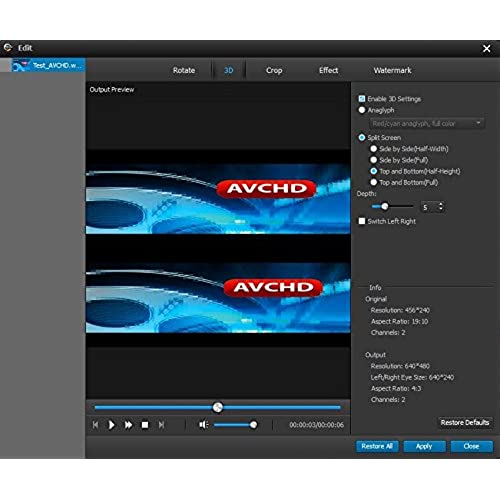Image resolution: width=500 pixels, height=500 pixels.
Task: Jump to the next frame in the preview
Action: pyautogui.click(x=161, y=425)
